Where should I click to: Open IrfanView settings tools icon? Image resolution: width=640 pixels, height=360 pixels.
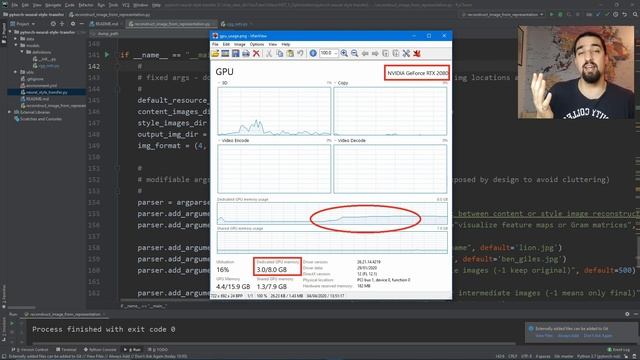tap(406, 53)
